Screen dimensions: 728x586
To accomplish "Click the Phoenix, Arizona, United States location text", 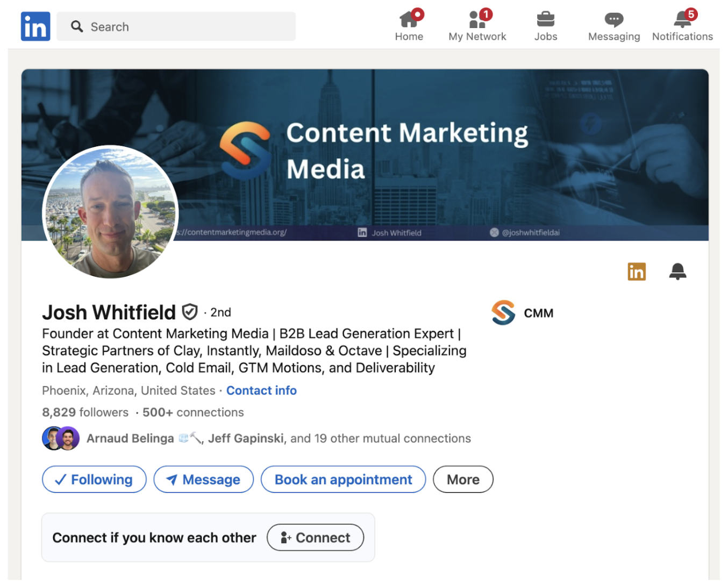I will pos(129,390).
